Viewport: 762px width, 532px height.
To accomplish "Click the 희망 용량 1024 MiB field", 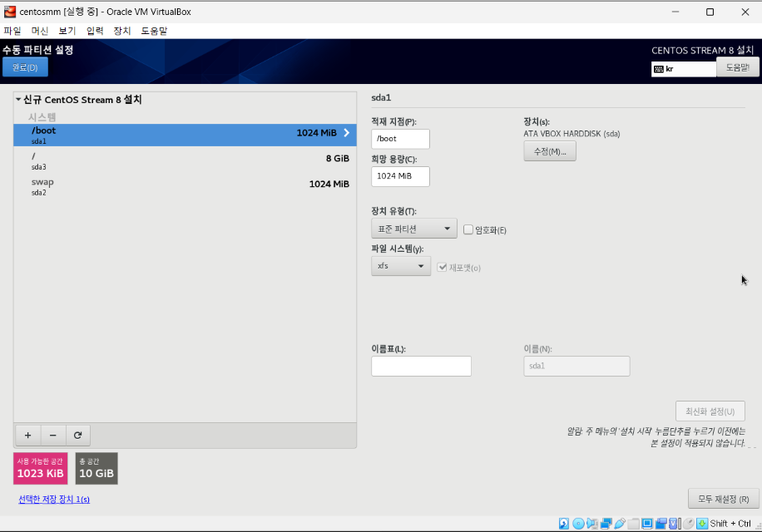I will 400,176.
